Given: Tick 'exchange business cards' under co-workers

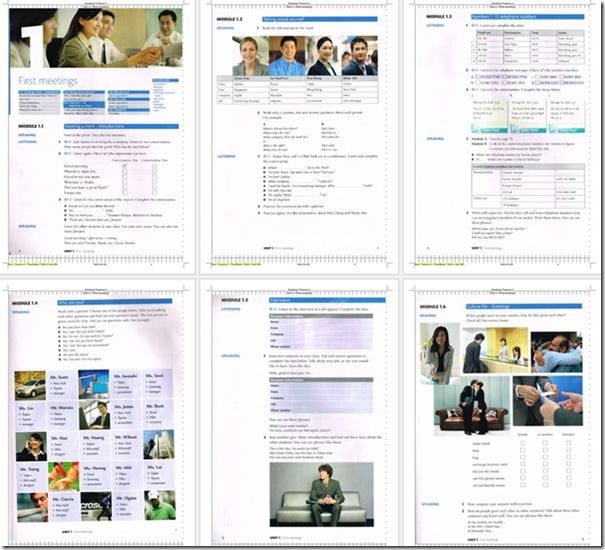Looking at the screenshot, I should coord(545,464).
